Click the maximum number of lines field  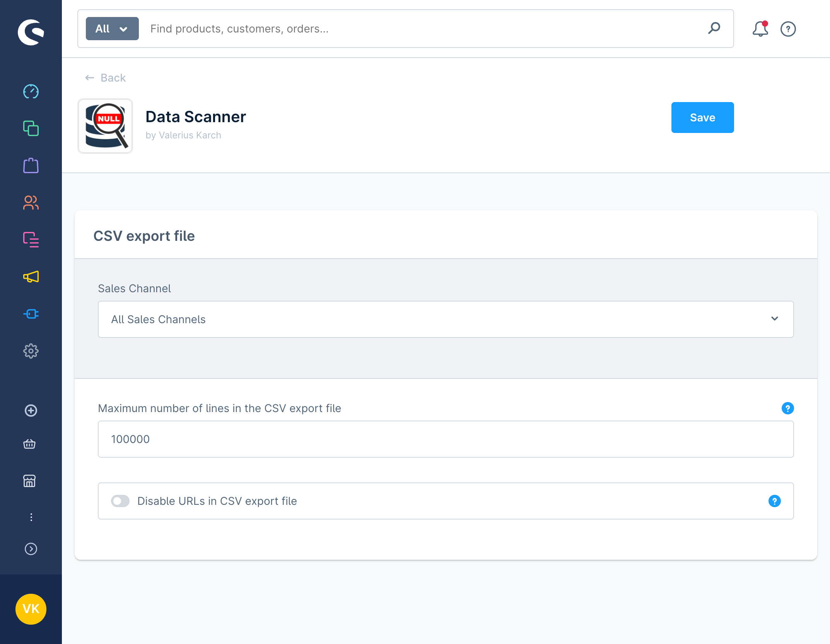click(x=446, y=439)
